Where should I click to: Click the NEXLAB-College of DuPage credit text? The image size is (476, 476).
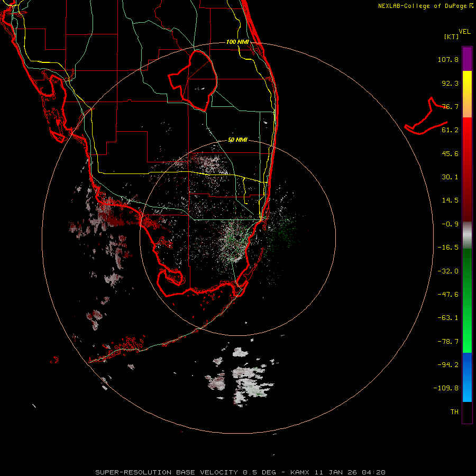425,6
